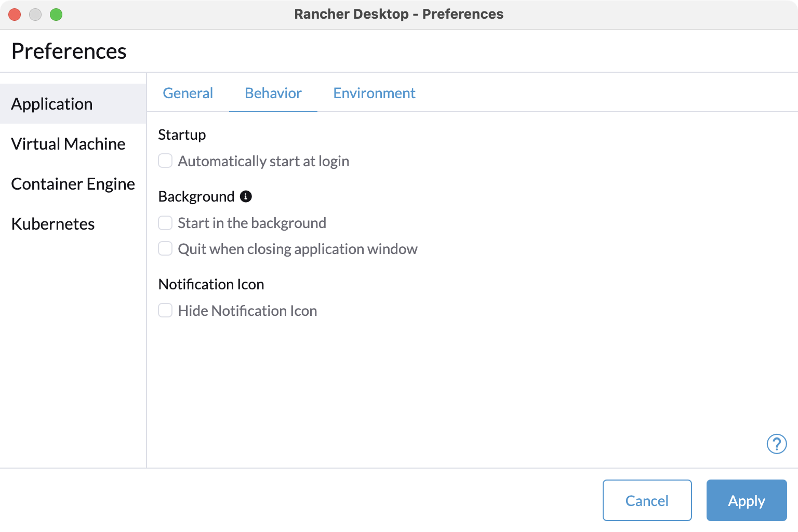Close the Preferences window with red button

[x=15, y=15]
